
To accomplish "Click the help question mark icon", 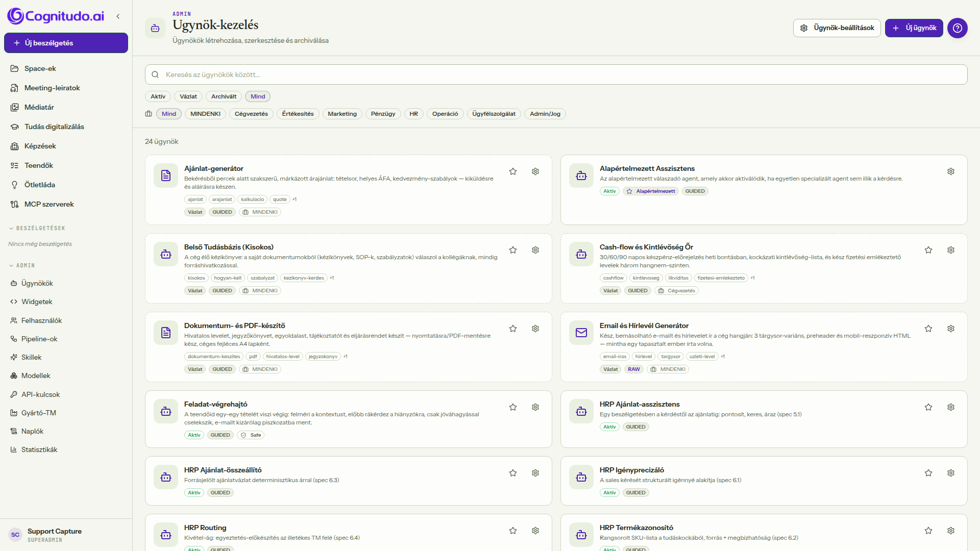I will pos(958,28).
